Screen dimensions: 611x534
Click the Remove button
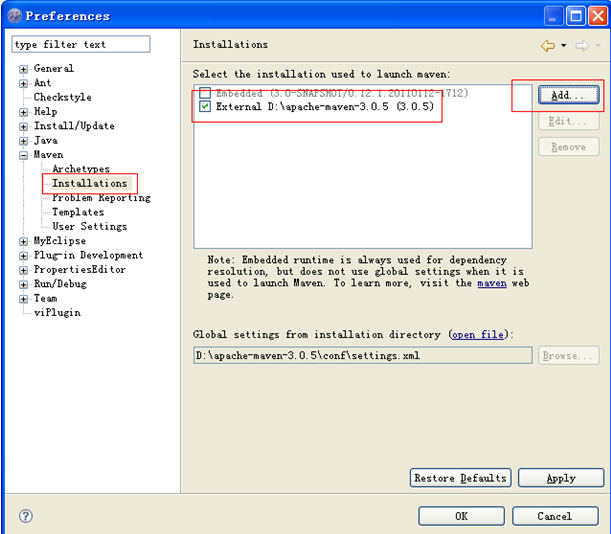569,147
